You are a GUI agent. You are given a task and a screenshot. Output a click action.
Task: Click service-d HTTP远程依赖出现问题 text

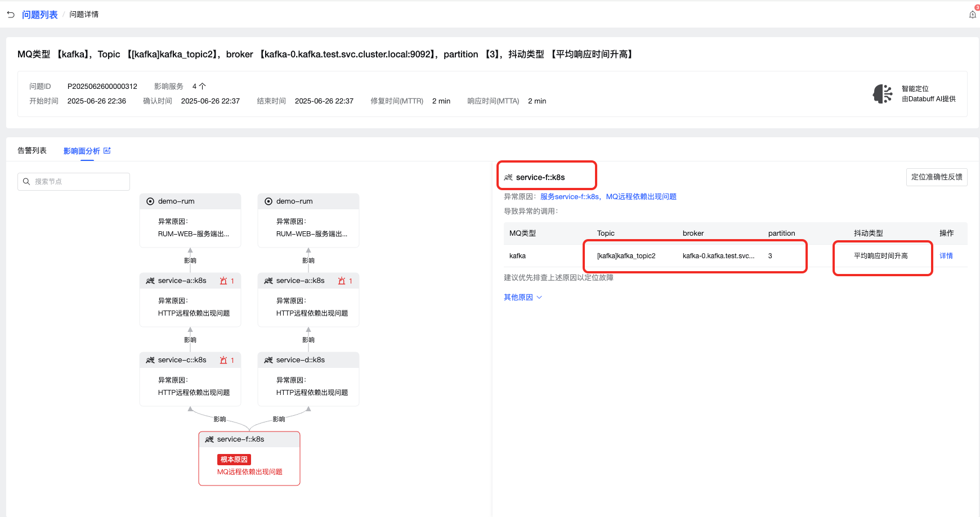point(312,393)
